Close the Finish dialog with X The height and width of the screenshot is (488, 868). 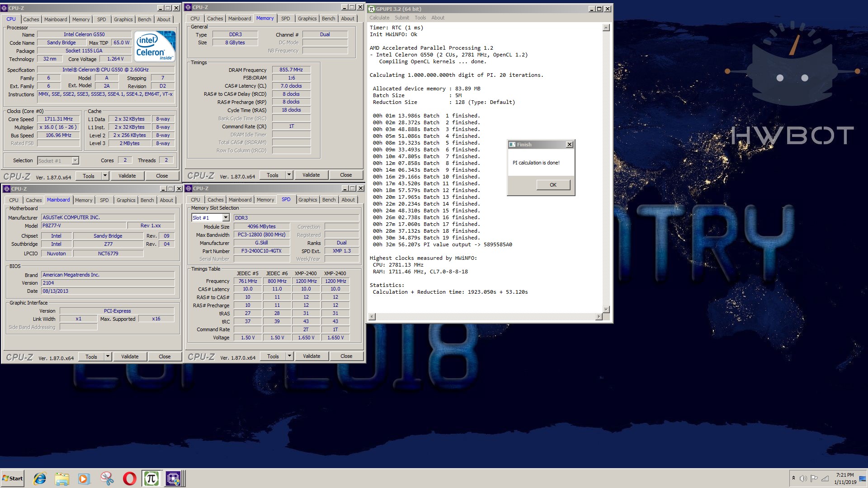[x=570, y=145]
